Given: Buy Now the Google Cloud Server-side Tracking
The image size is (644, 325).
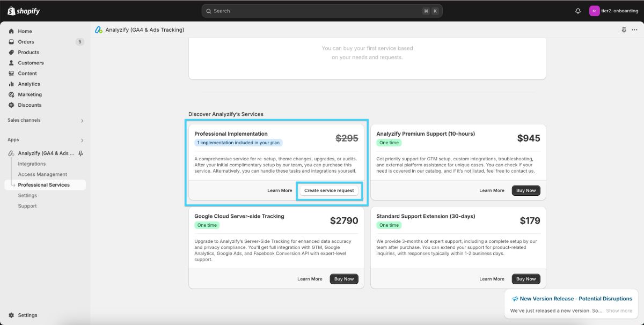Looking at the screenshot, I should click(x=344, y=279).
